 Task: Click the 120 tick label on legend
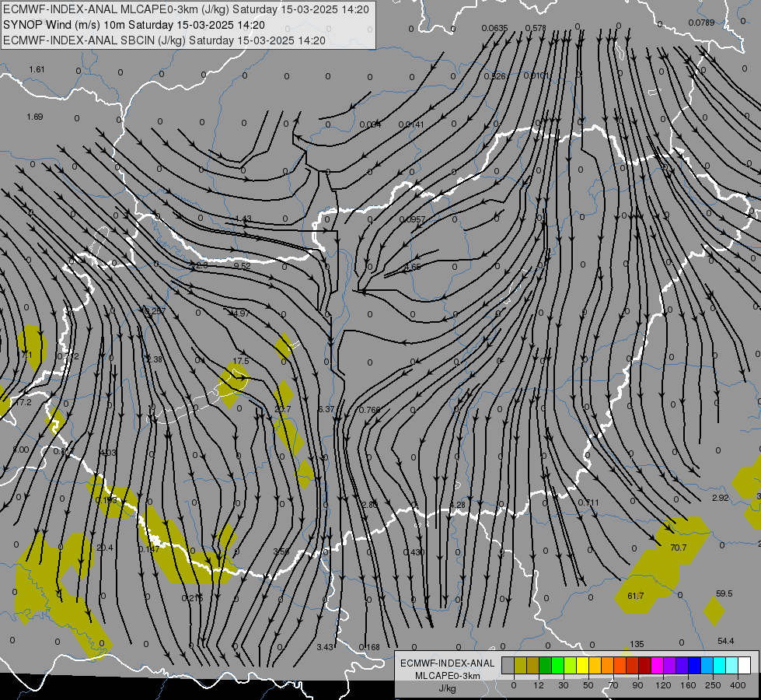coord(663,685)
